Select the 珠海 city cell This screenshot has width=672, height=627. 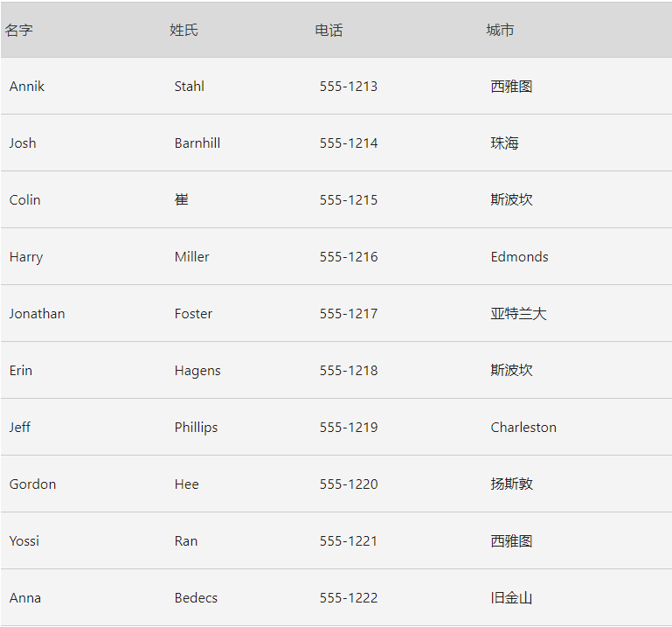(504, 143)
